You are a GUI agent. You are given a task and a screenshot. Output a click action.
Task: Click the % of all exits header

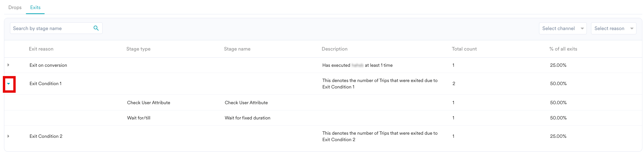pos(563,49)
